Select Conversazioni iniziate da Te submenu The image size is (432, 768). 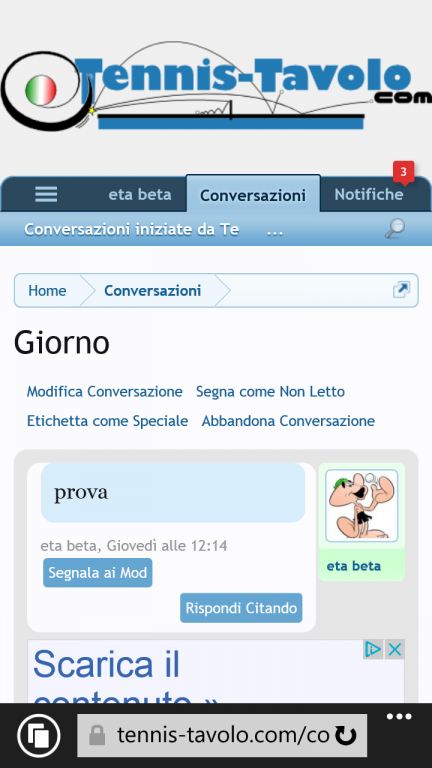(x=132, y=229)
